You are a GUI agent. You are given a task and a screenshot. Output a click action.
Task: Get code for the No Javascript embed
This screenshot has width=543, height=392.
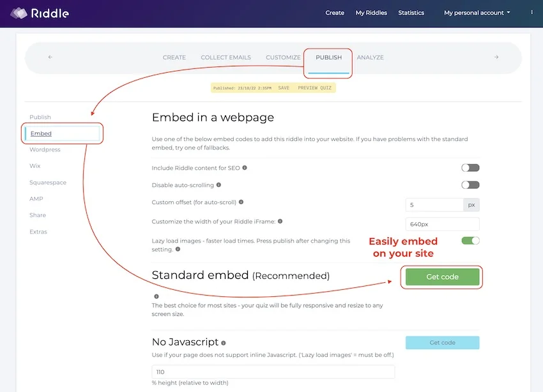point(442,343)
